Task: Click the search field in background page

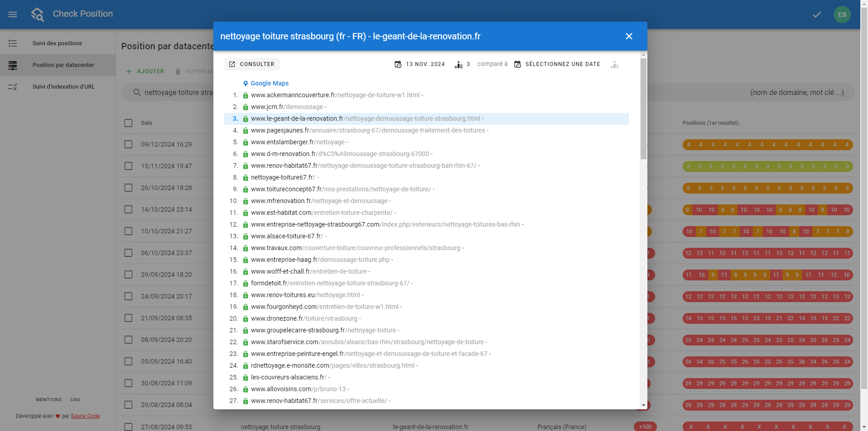Action: click(x=488, y=92)
